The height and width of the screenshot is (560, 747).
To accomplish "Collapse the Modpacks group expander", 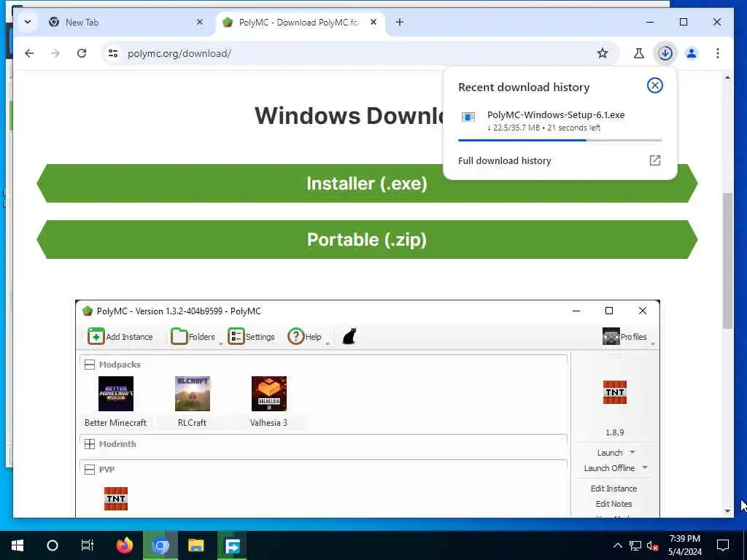I will (89, 365).
